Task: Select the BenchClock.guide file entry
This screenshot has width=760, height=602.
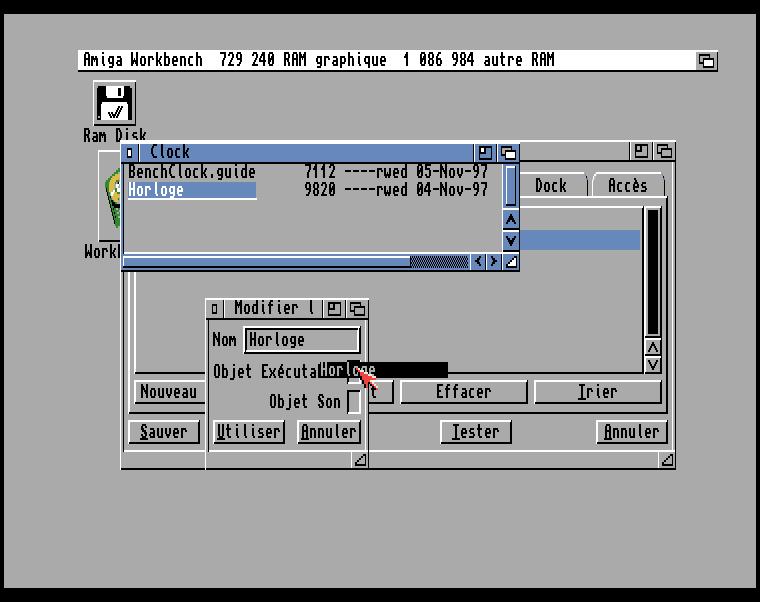Action: coord(192,172)
